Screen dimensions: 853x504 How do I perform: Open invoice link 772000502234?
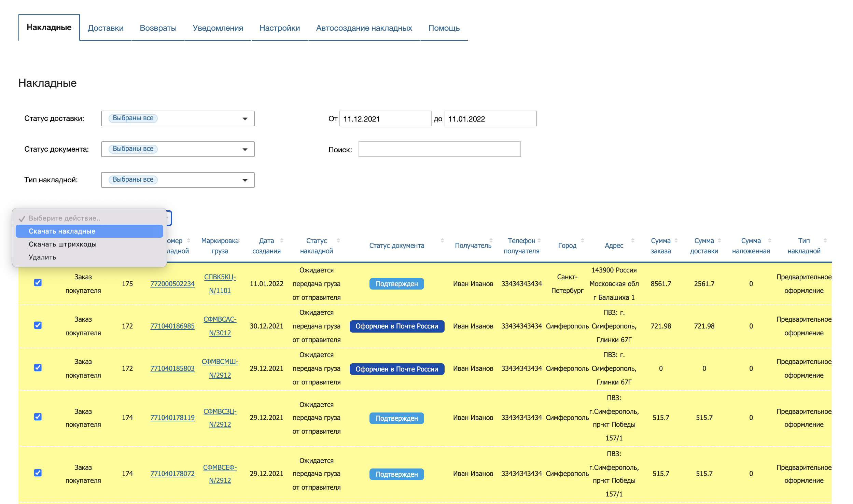click(x=172, y=284)
